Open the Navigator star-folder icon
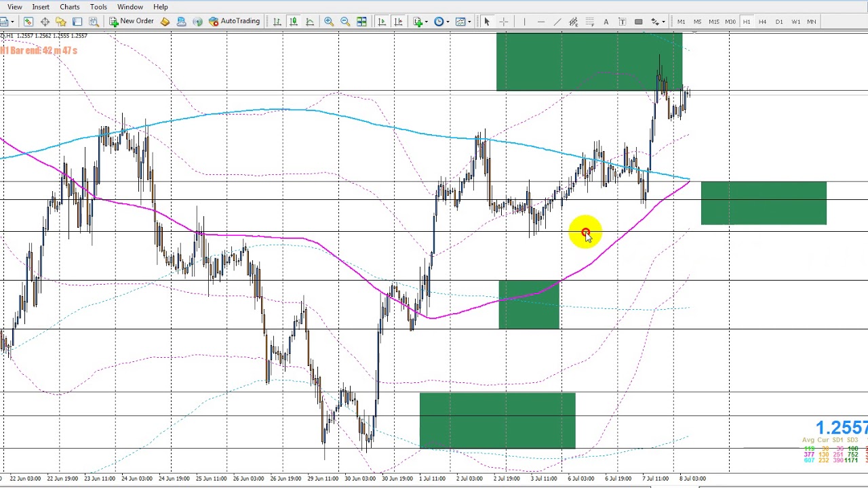The height and width of the screenshot is (488, 868). (x=61, y=22)
